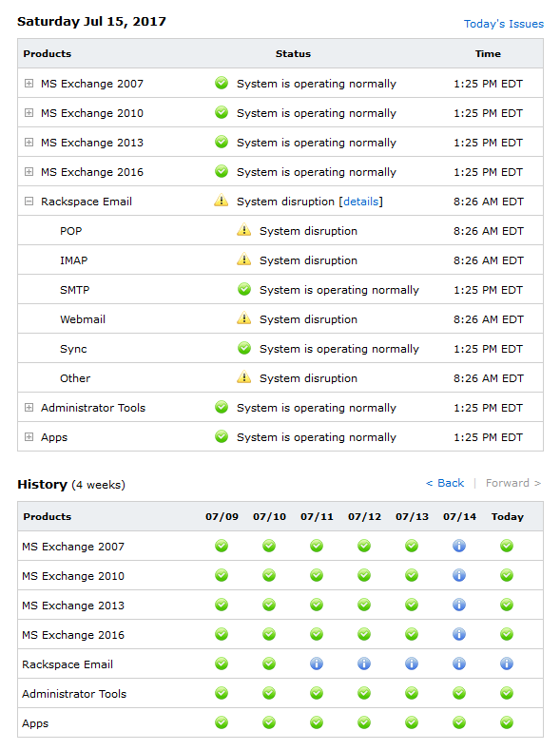This screenshot has width=560, height=750.
Task: Open the Today's Issues link
Action: point(504,24)
